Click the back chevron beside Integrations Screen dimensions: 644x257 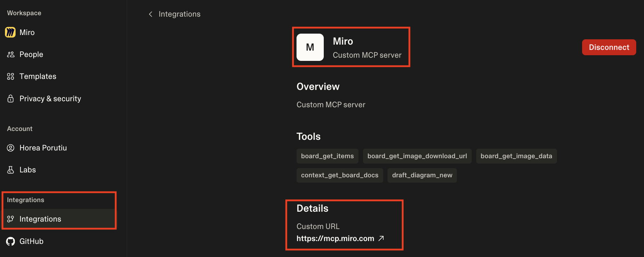[x=151, y=14]
